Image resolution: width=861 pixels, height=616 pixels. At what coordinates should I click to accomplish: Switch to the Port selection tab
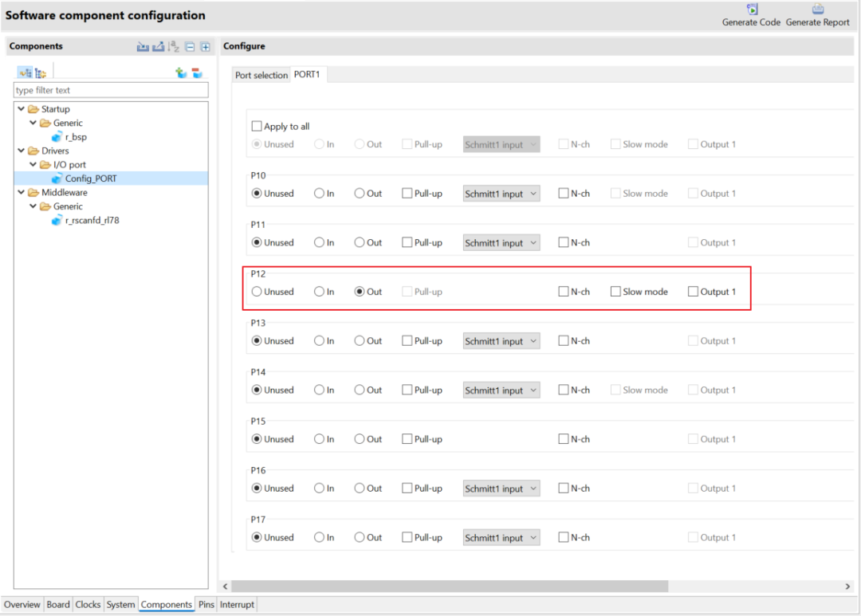click(x=261, y=75)
